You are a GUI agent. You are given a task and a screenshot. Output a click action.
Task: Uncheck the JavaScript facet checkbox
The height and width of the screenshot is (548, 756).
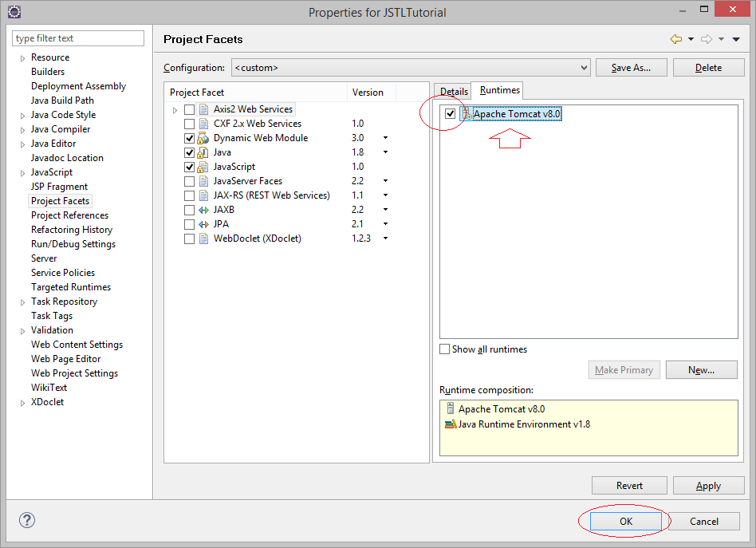pyautogui.click(x=190, y=168)
